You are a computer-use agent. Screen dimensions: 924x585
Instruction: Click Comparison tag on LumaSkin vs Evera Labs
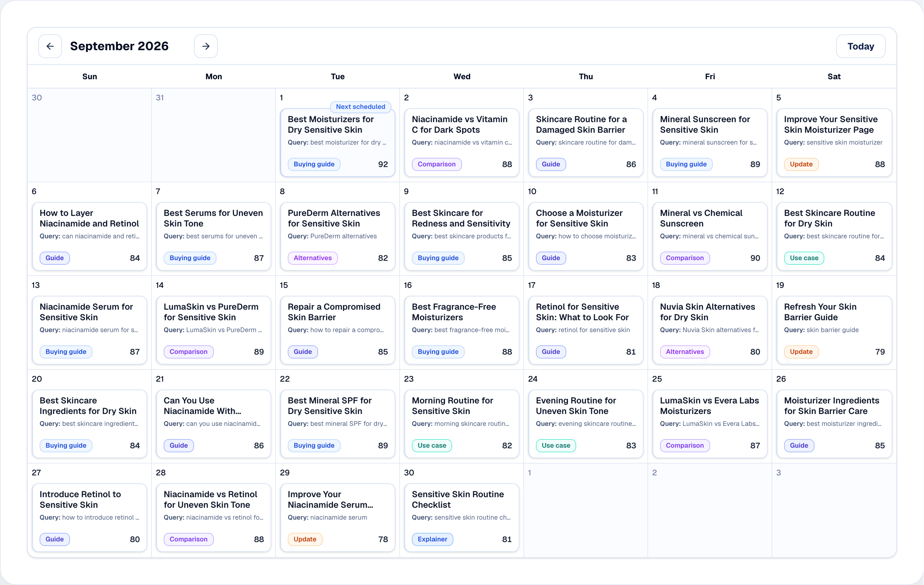(x=684, y=445)
